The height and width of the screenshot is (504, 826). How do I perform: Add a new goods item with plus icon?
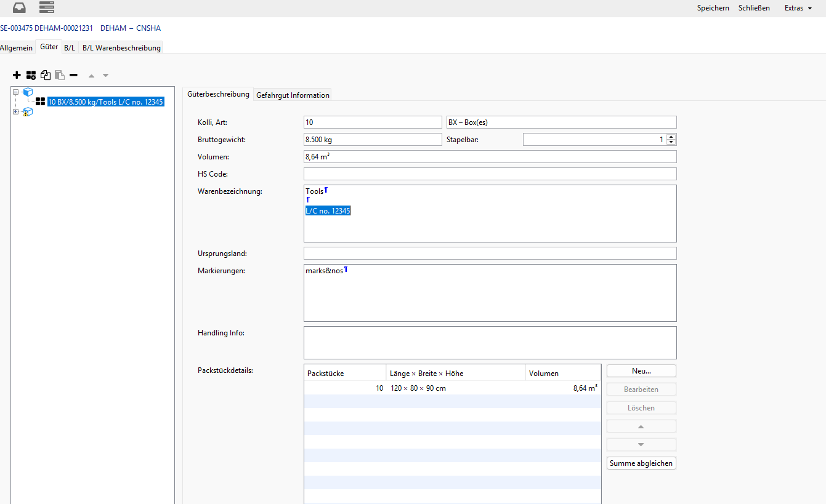pyautogui.click(x=17, y=75)
